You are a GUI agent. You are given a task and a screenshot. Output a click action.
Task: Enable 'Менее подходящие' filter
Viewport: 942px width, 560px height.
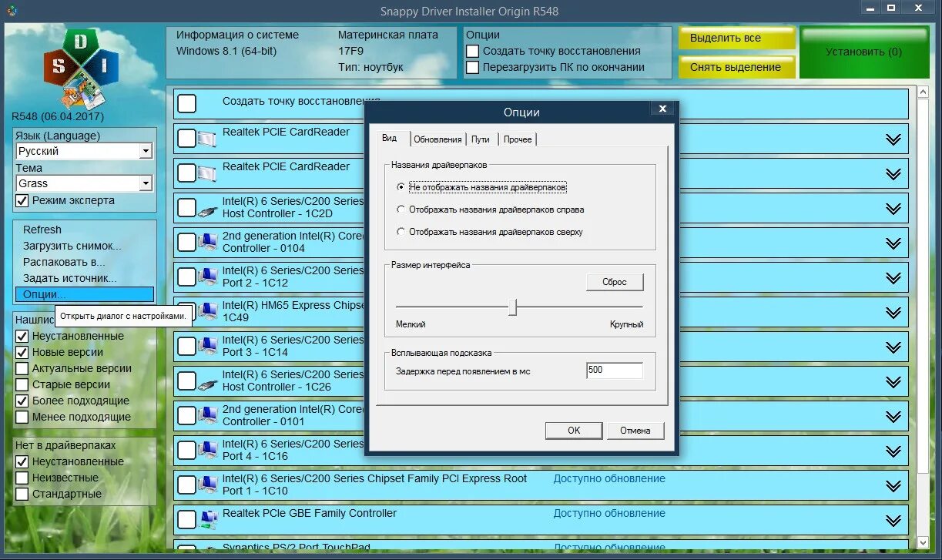(22, 417)
